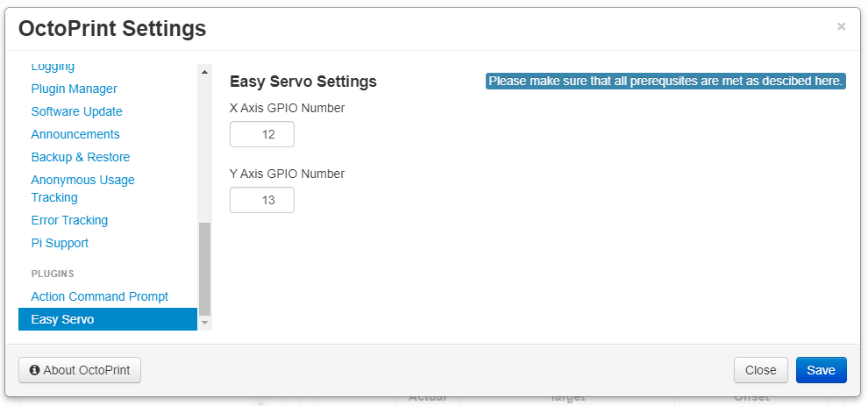
Task: Click the sidebar scrollbar thumb
Action: [x=204, y=268]
